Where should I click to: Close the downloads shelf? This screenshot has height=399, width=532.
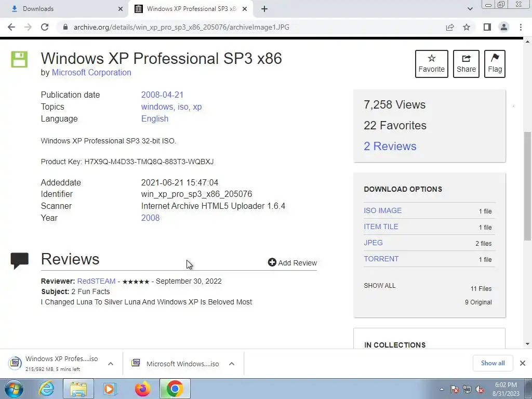[x=523, y=363]
